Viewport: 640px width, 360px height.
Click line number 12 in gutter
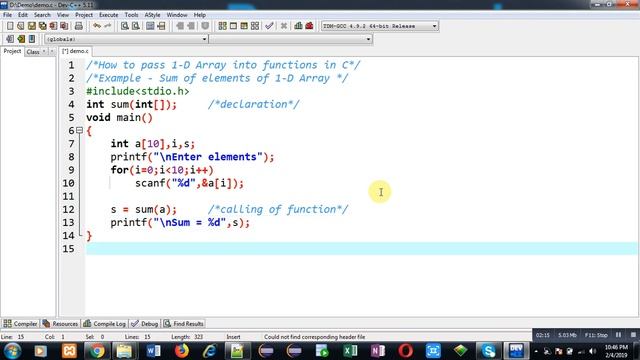pos(69,209)
